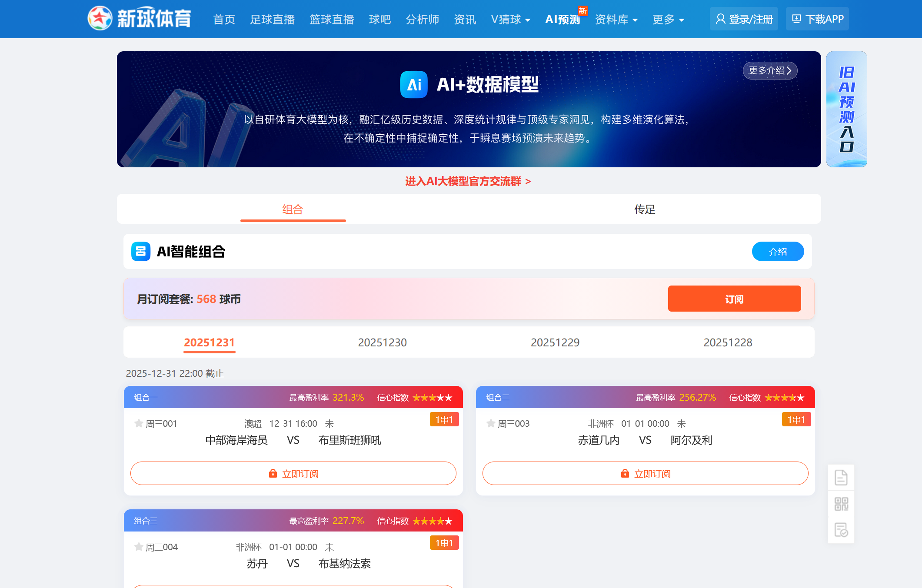The image size is (922, 588).
Task: Click the 订阅 subscribe button
Action: 734,299
